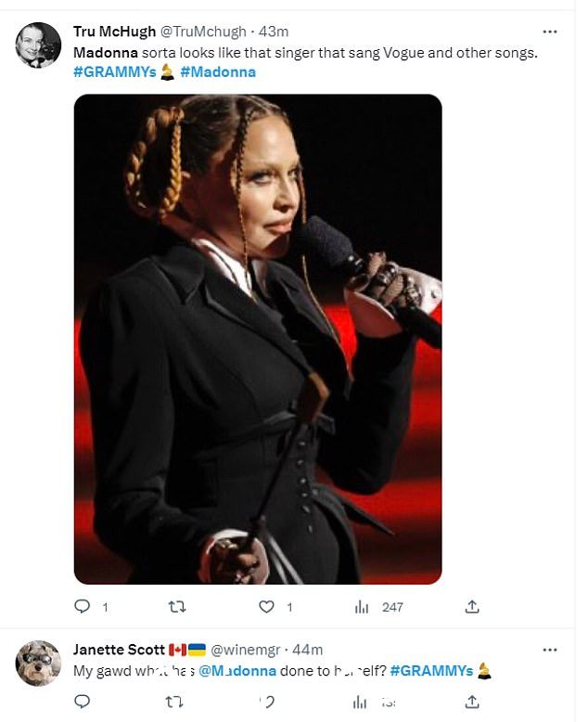This screenshot has width=588, height=722.
Task: Retweet Tru McHugh's Madonna post
Action: coord(177,607)
